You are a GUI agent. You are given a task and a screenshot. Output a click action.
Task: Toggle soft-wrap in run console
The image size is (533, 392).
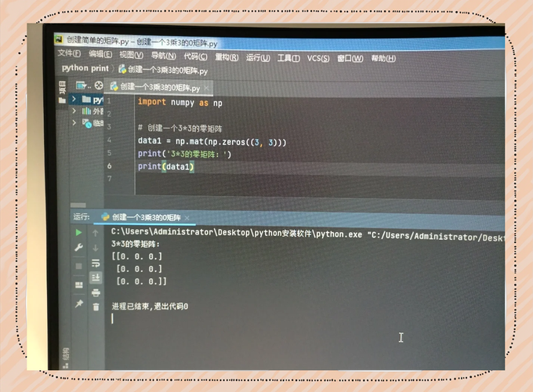point(96,263)
